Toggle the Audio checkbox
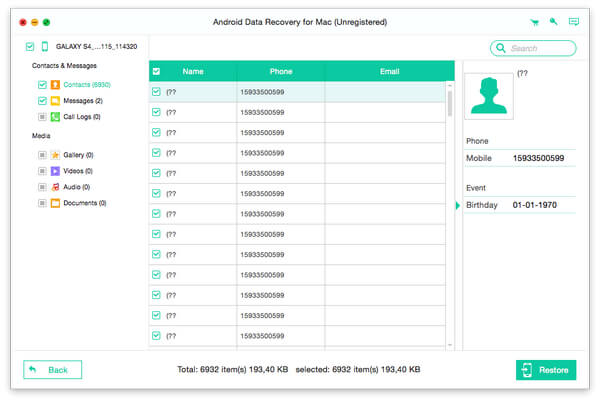 tap(42, 187)
